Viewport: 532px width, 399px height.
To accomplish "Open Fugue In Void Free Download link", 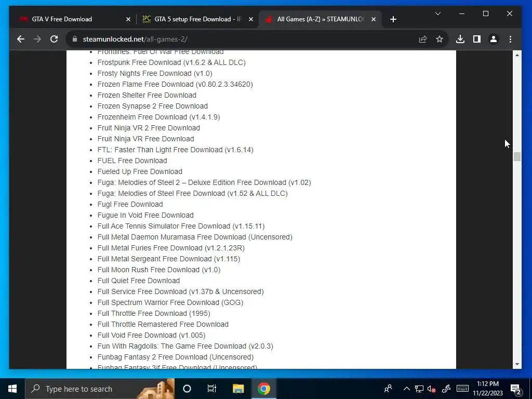I will [145, 215].
